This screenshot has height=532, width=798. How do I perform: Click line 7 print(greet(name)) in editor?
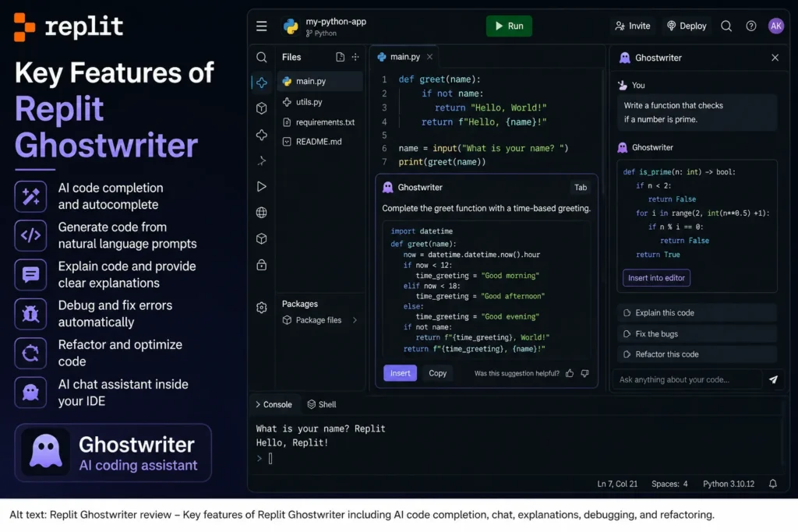(442, 162)
